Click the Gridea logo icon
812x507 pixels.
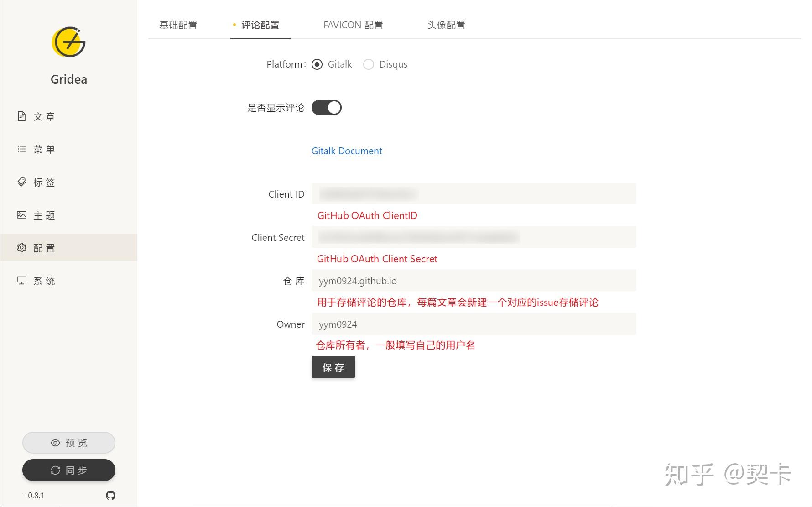[68, 42]
